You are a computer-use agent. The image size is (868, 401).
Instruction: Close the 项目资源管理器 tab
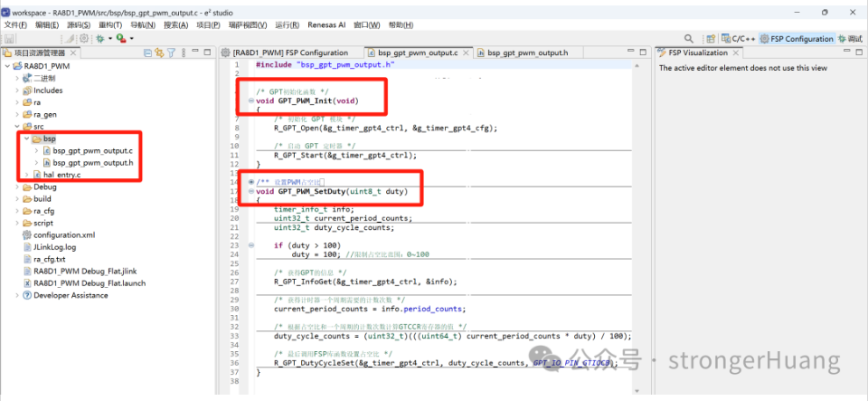[x=73, y=53]
